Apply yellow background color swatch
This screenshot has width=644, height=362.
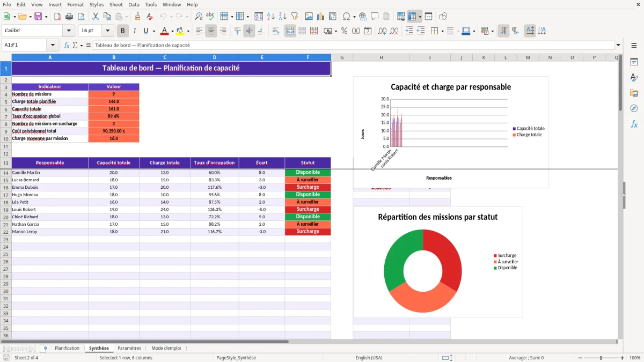click(x=180, y=31)
